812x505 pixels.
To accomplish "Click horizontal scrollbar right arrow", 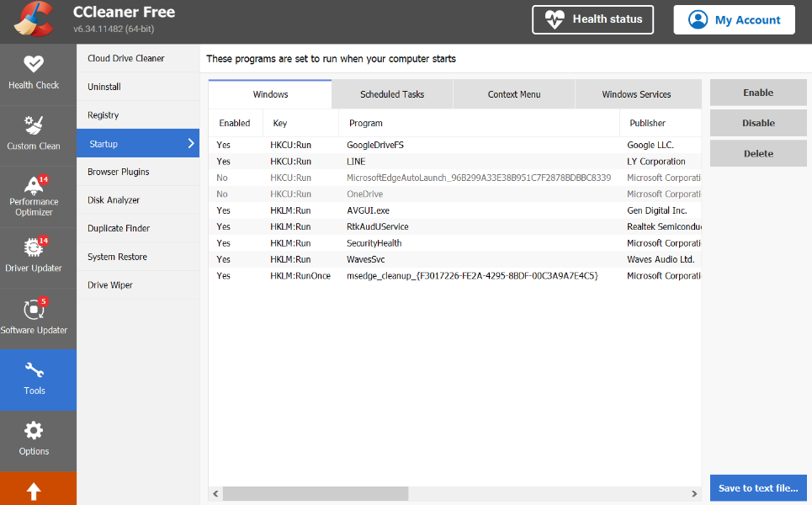I will click(x=694, y=494).
